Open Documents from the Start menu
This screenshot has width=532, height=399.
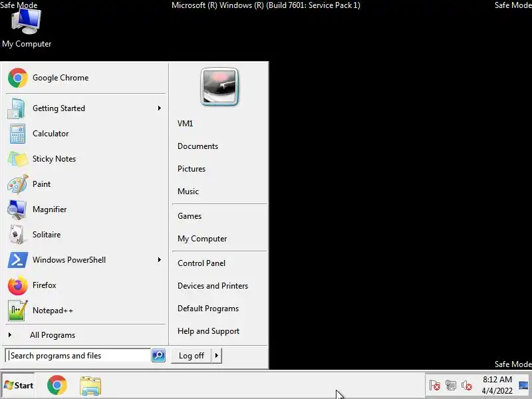(198, 146)
